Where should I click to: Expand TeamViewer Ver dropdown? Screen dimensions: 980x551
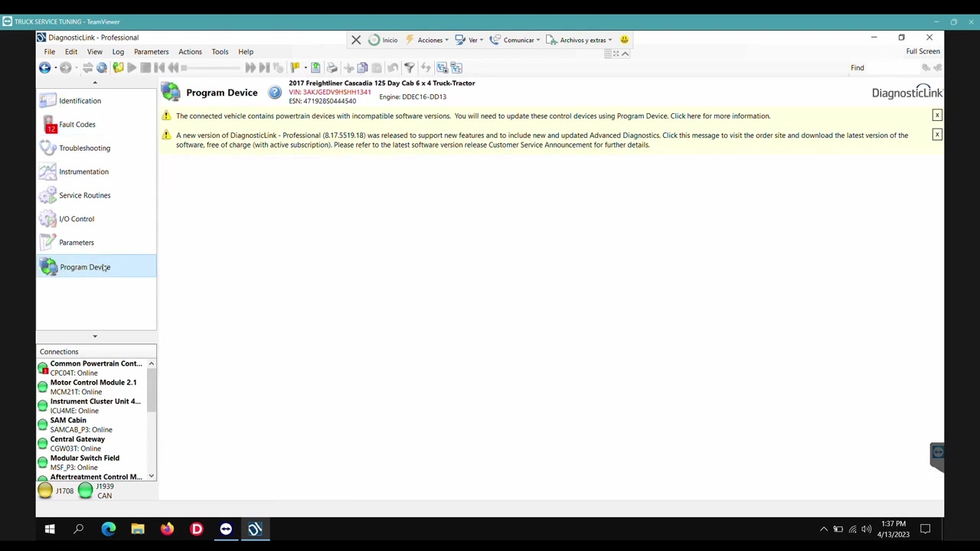(469, 40)
